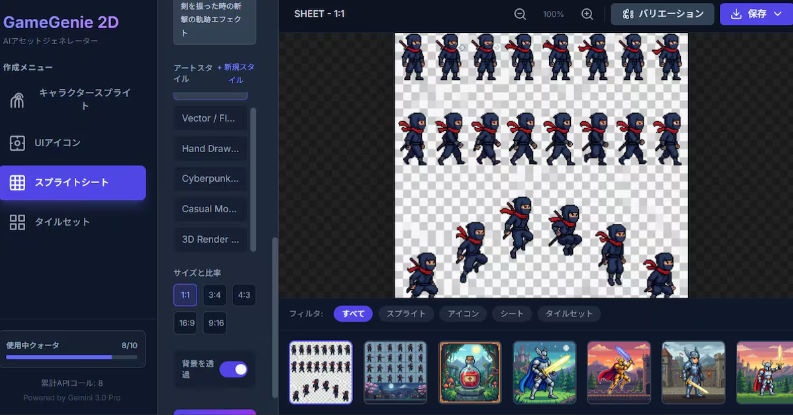Image resolution: width=793 pixels, height=415 pixels.
Task: Open the ninja sheet thumbnail with night background
Action: pos(395,373)
